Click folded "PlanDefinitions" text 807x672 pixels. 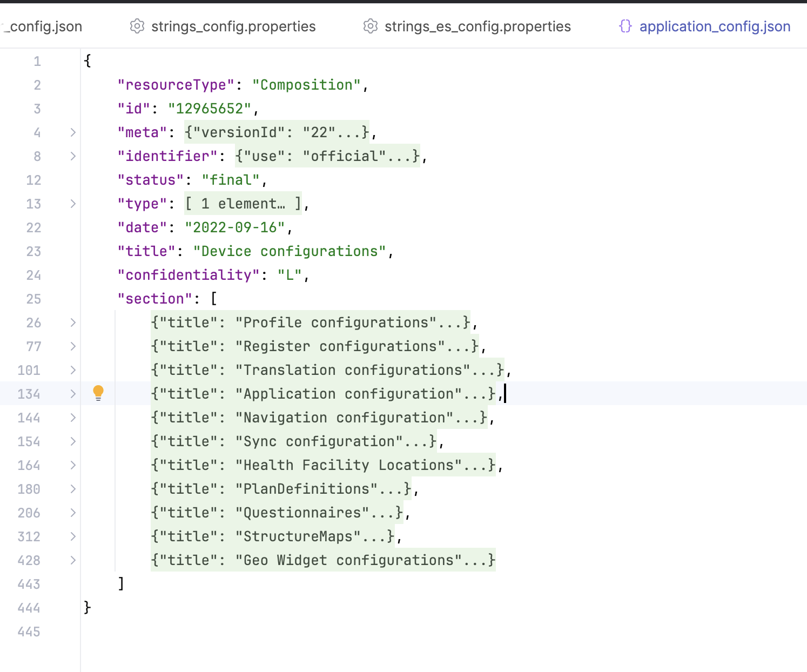pos(281,489)
